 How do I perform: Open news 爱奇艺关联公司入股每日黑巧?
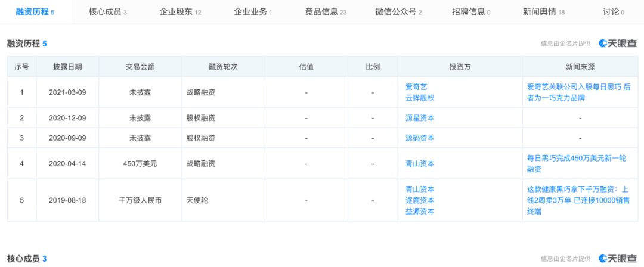(578, 92)
